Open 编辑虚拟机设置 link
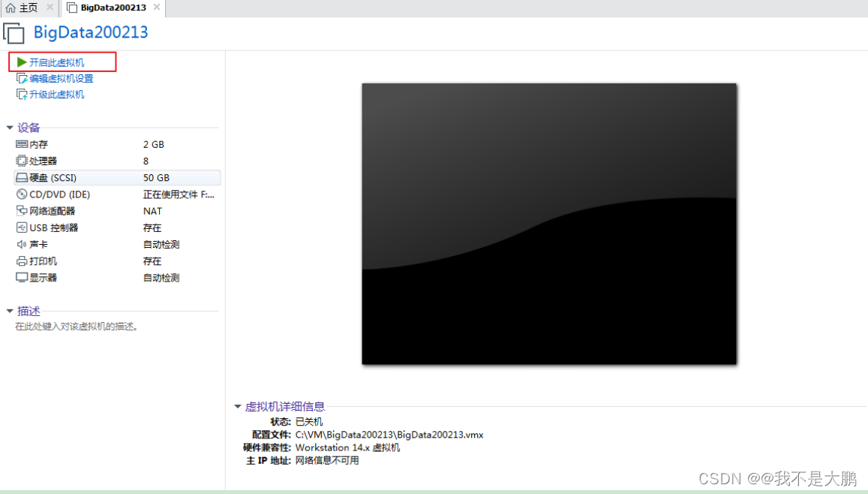The height and width of the screenshot is (494, 868). click(62, 79)
